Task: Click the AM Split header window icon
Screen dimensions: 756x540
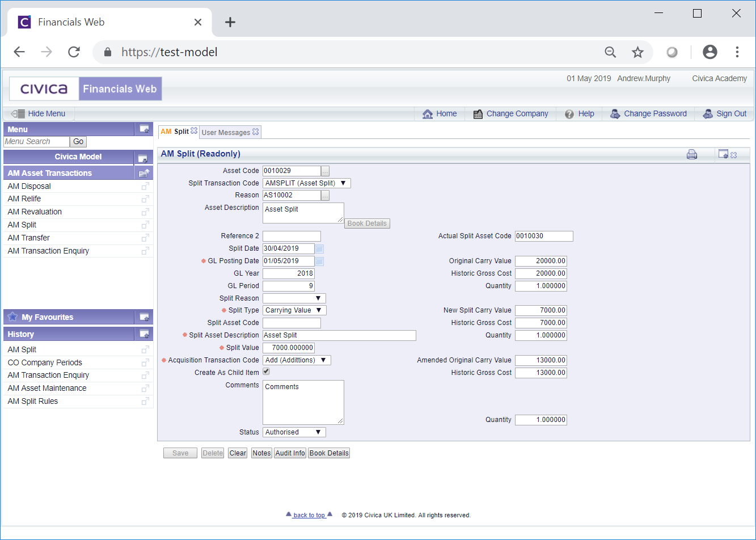Action: click(x=723, y=154)
